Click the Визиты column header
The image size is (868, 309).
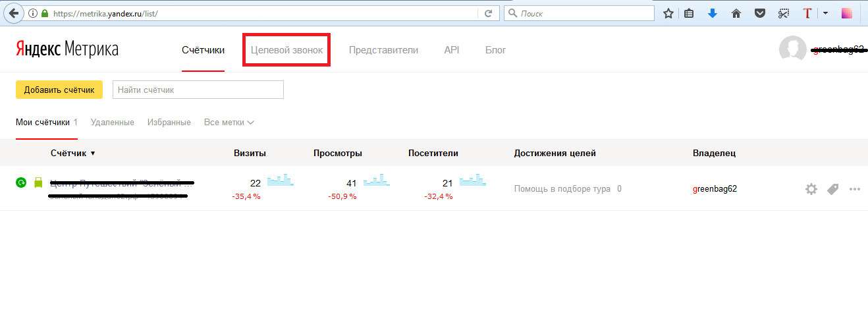pos(250,154)
